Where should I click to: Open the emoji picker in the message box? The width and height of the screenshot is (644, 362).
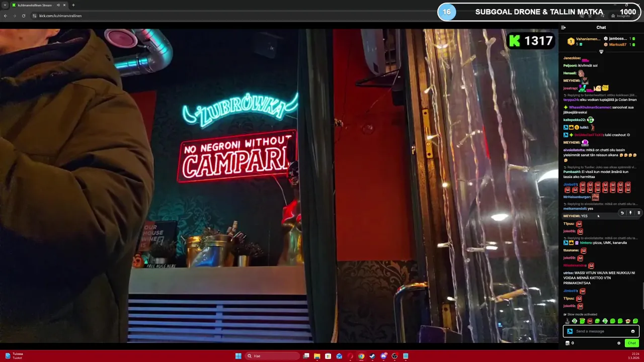(633, 331)
